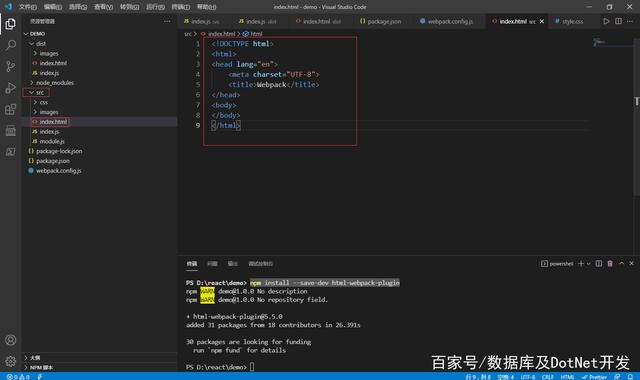Open index.js in dist folder
The width and height of the screenshot is (640, 380).
coord(100,73)
